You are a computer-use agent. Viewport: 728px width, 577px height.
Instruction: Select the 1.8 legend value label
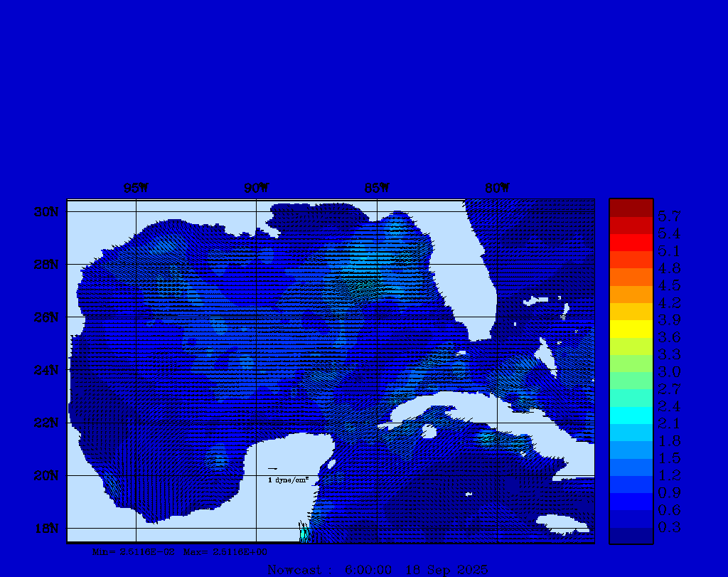(669, 440)
